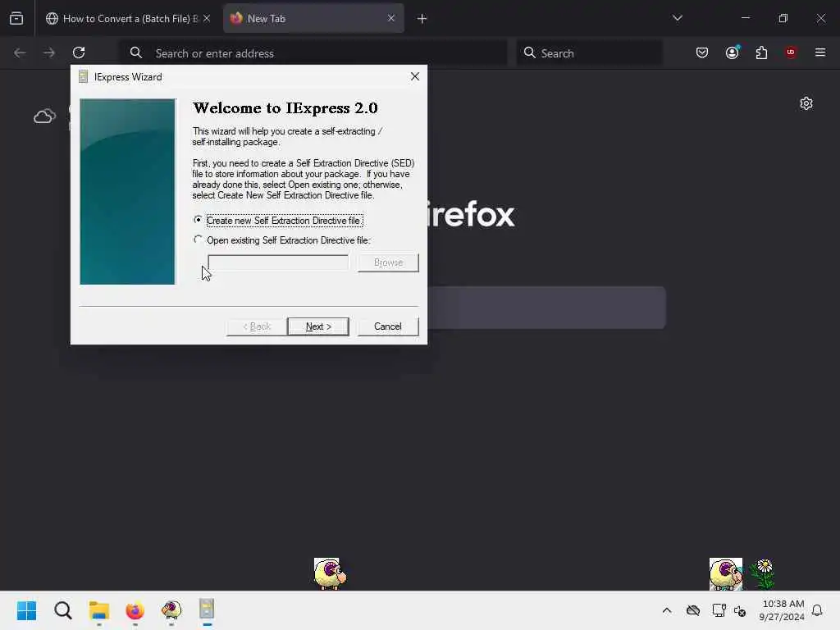840x630 pixels.
Task: Open Windows taskbar search
Action: coord(62,610)
